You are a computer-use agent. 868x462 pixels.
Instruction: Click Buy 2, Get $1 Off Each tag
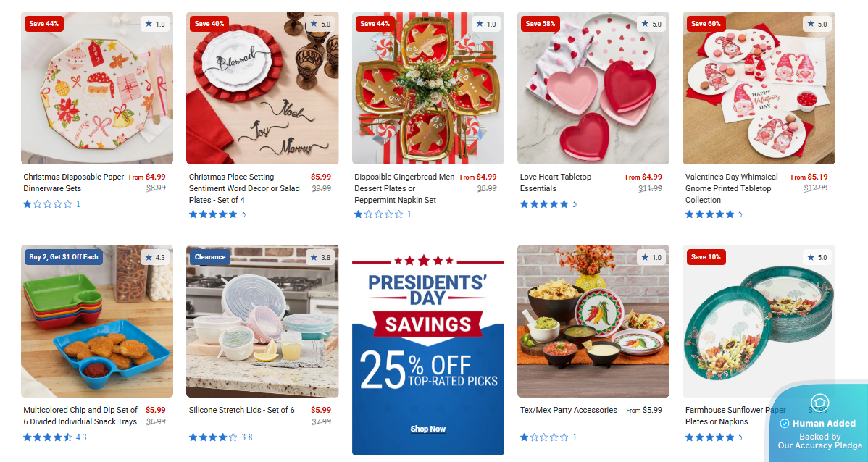[x=64, y=257]
